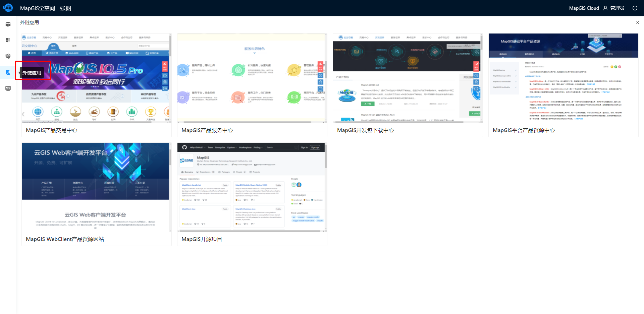644x314 pixels.
Task: Click the info circle icon in header
Action: [635, 8]
